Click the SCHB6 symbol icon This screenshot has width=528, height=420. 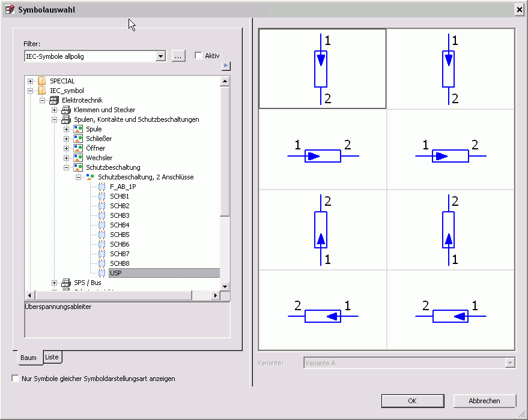point(102,244)
